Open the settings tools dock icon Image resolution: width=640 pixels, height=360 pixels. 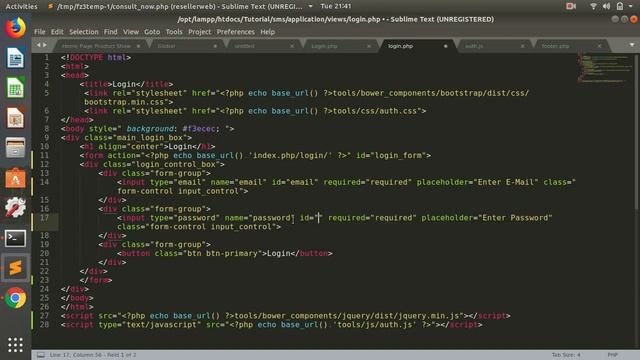click(16, 208)
